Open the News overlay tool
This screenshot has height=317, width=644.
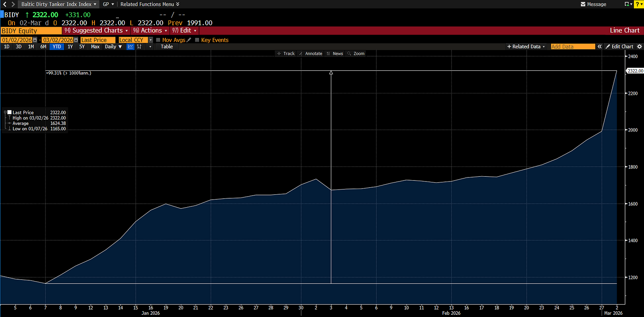pyautogui.click(x=334, y=54)
